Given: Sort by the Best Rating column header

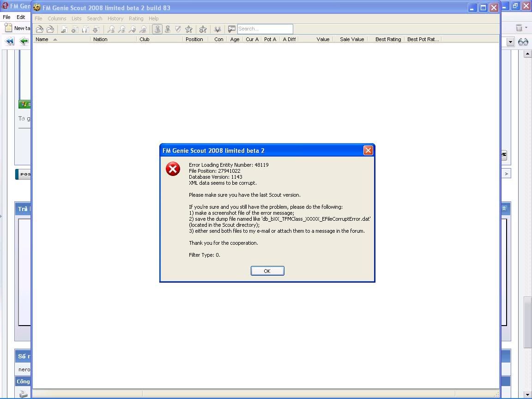Looking at the screenshot, I should pyautogui.click(x=387, y=39).
